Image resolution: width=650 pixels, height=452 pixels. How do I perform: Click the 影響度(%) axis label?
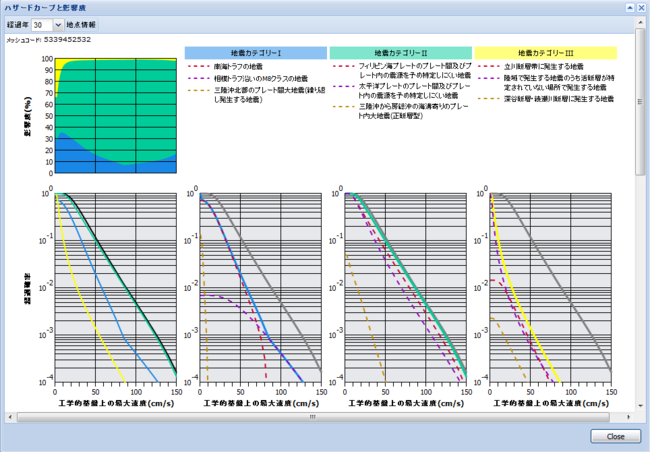click(x=27, y=116)
